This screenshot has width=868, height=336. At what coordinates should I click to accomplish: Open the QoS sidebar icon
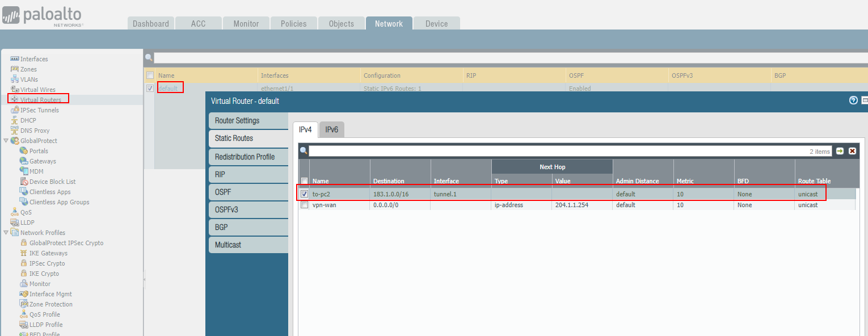pos(15,212)
